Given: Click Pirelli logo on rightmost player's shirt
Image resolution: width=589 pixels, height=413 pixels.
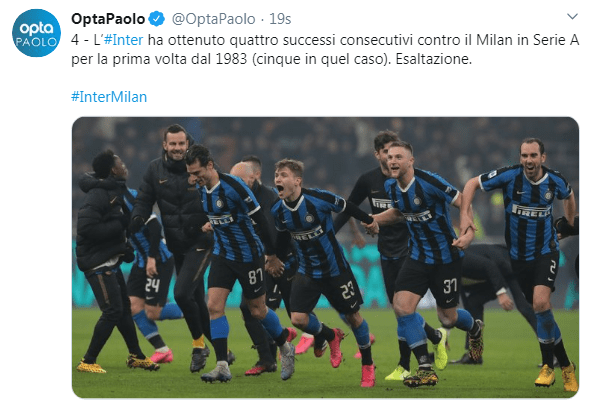Looking at the screenshot, I should (531, 211).
